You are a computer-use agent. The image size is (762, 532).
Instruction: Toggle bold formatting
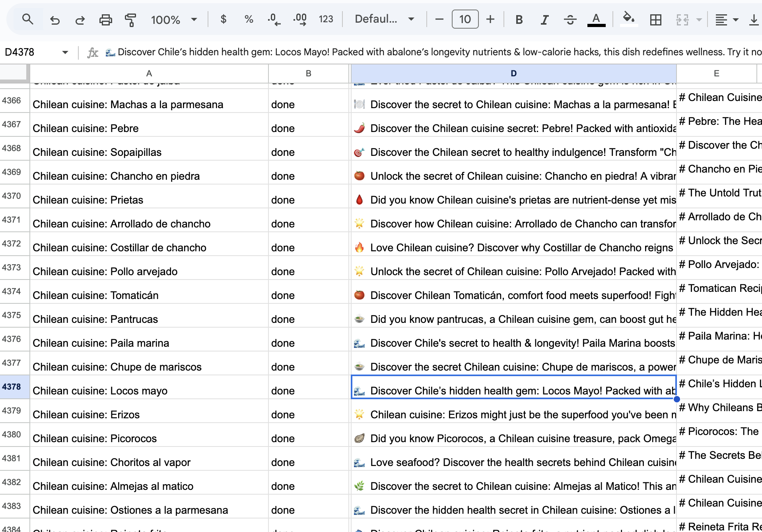click(519, 19)
